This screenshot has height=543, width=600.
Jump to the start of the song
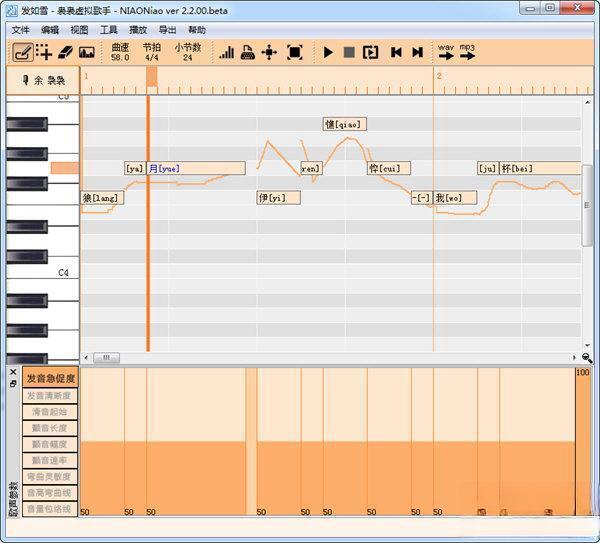[x=396, y=52]
